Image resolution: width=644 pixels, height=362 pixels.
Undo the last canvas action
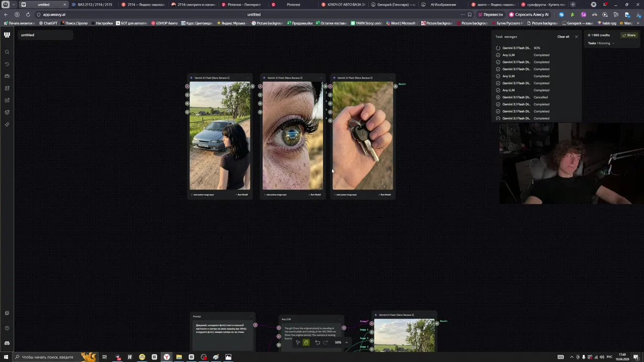(x=317, y=342)
